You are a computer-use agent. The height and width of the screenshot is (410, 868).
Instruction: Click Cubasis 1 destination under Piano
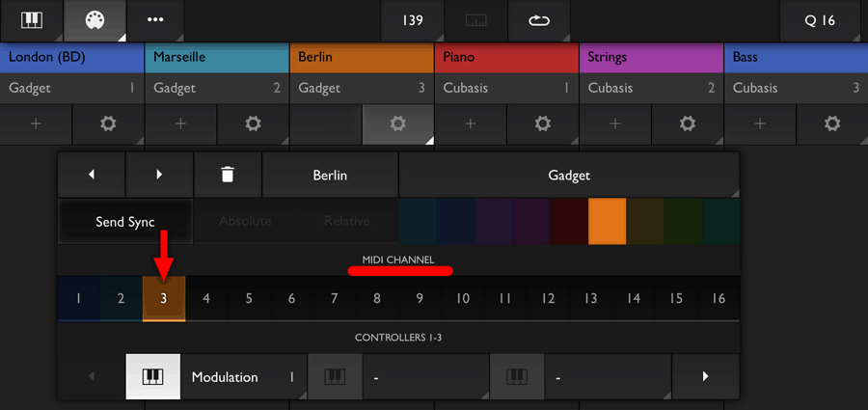(506, 88)
